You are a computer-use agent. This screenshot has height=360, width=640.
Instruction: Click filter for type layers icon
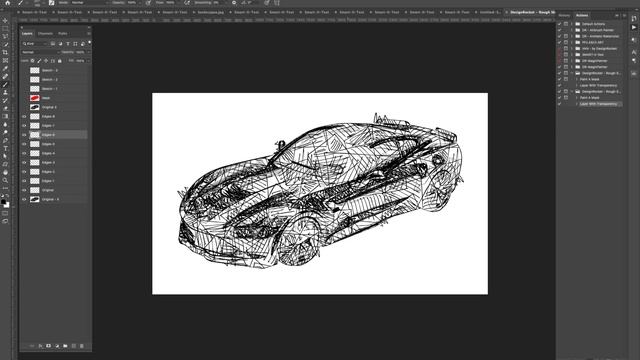tap(68, 44)
